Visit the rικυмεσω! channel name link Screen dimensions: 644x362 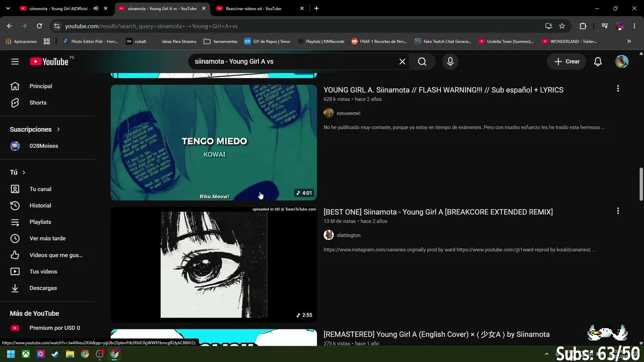coord(349,113)
